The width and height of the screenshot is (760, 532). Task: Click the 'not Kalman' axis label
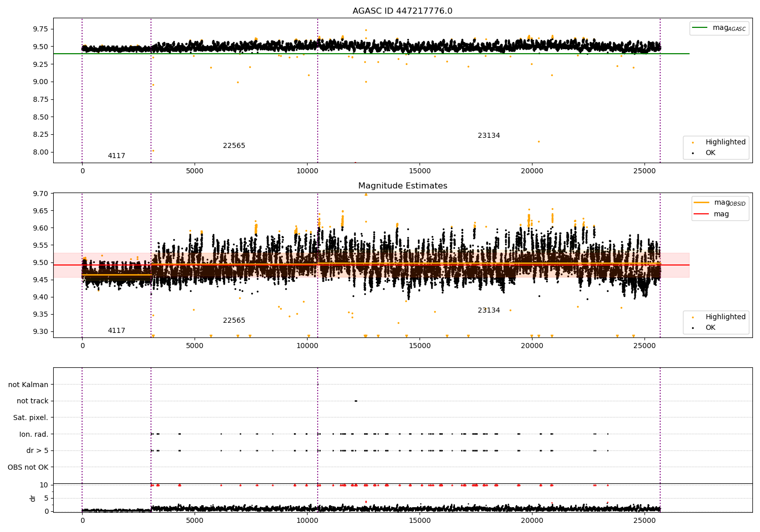point(28,385)
